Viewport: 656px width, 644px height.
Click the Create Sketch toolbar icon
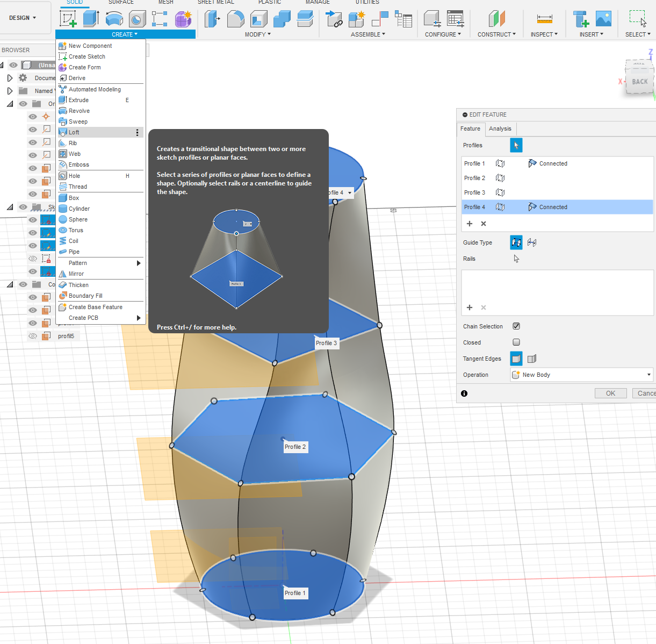[68, 19]
